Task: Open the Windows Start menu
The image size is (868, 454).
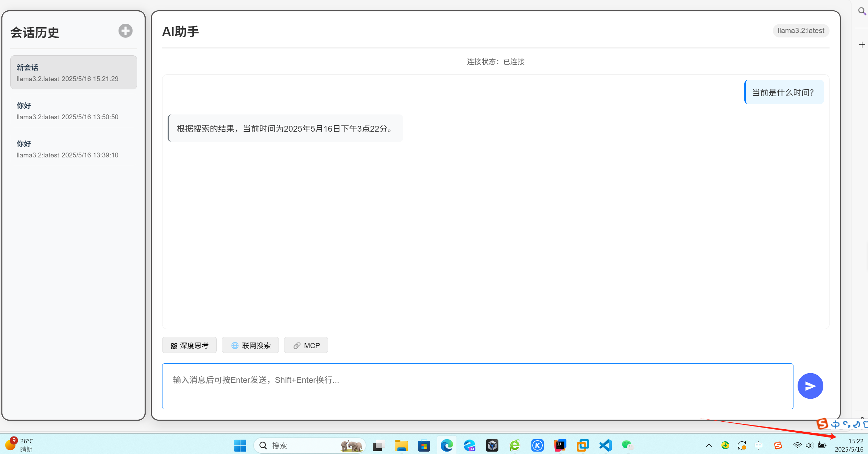Action: click(240, 446)
